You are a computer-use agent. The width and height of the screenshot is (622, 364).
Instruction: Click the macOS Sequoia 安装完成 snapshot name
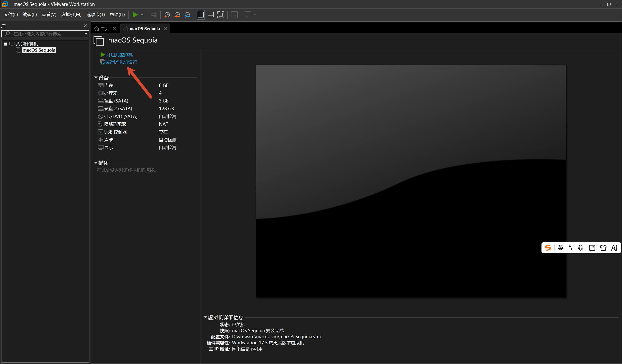(258, 331)
